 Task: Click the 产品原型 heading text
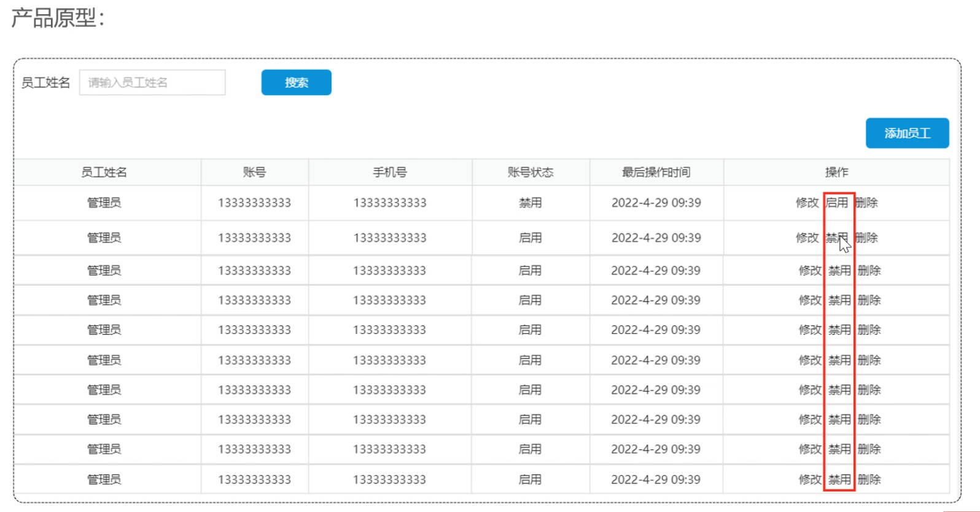coord(58,18)
